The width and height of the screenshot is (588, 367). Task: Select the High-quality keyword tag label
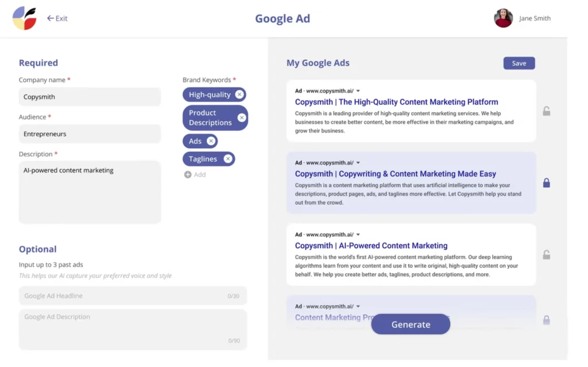click(210, 95)
